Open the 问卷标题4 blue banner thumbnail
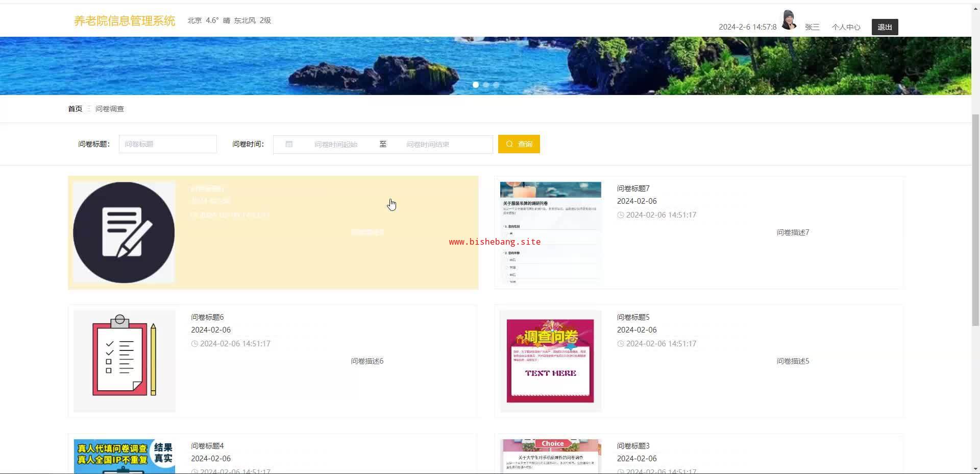The image size is (980, 474). pos(125,456)
